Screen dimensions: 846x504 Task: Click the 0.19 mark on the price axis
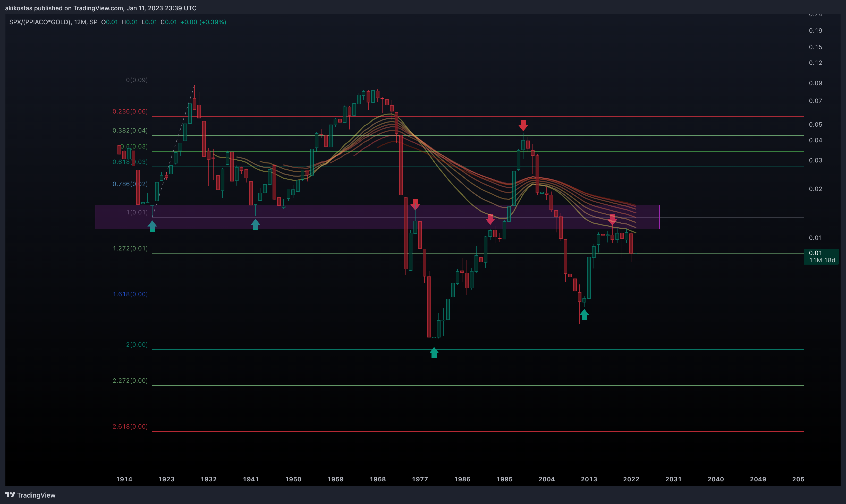coord(815,31)
